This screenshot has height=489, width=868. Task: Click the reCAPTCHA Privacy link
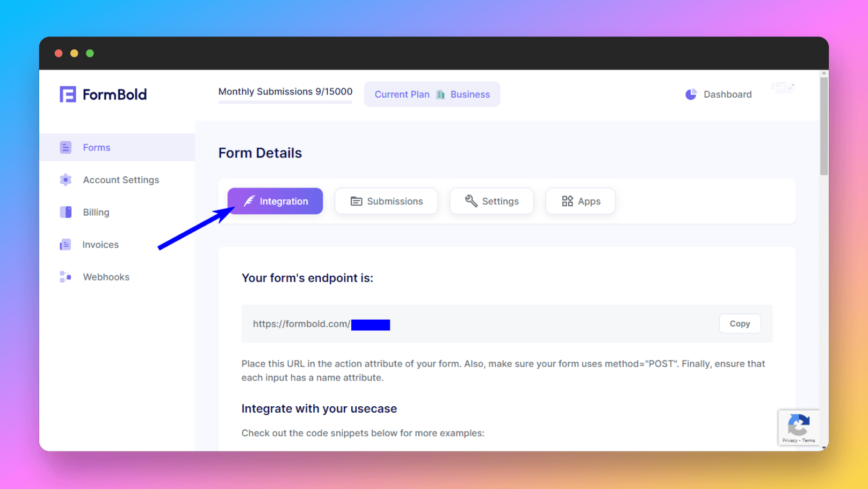[x=790, y=441]
